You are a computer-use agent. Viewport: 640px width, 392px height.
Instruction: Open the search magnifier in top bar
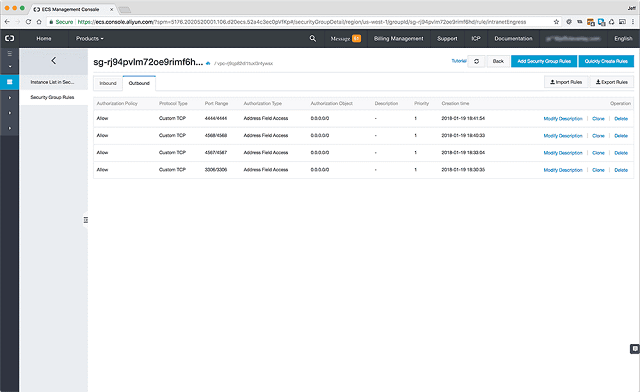[313, 38]
